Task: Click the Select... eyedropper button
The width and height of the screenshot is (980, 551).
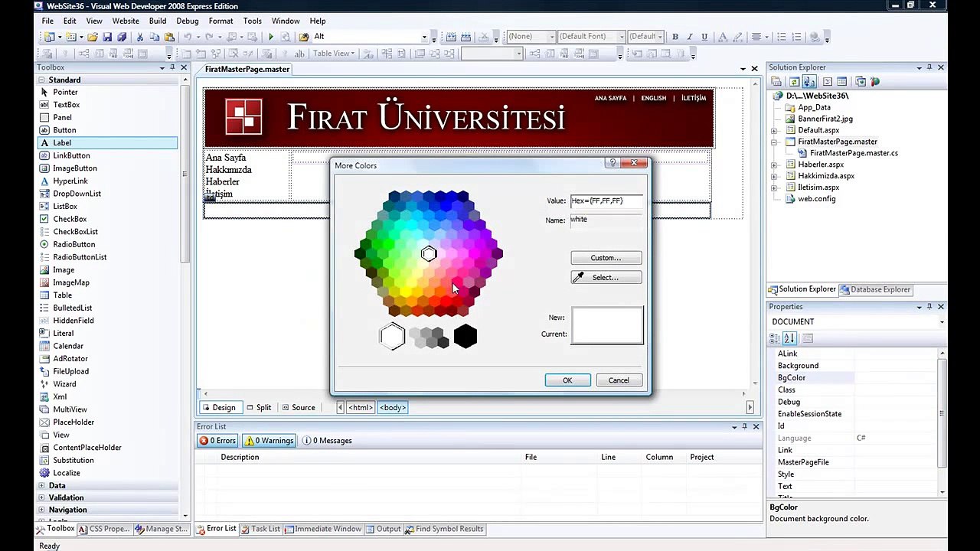Action: [606, 277]
